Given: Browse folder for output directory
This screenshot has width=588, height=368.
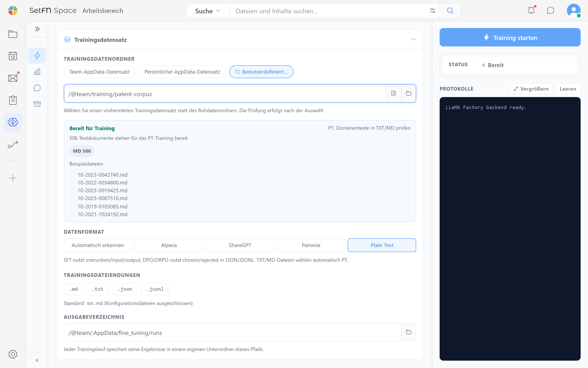Looking at the screenshot, I should 408,332.
